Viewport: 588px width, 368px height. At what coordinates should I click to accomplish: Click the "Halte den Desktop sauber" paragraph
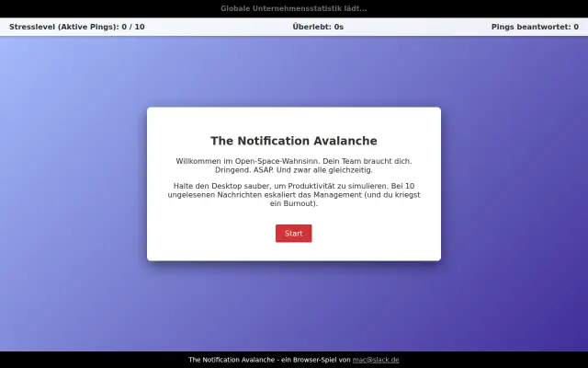pos(294,195)
